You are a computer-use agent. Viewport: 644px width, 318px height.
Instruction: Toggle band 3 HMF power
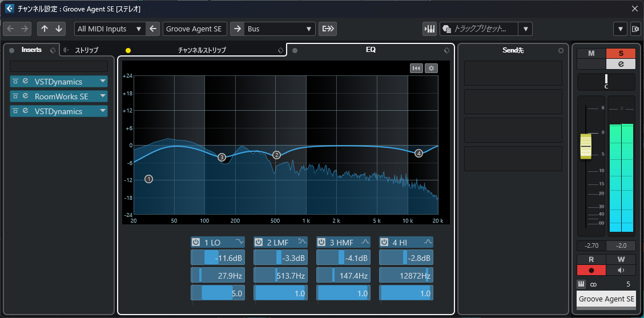(x=321, y=242)
